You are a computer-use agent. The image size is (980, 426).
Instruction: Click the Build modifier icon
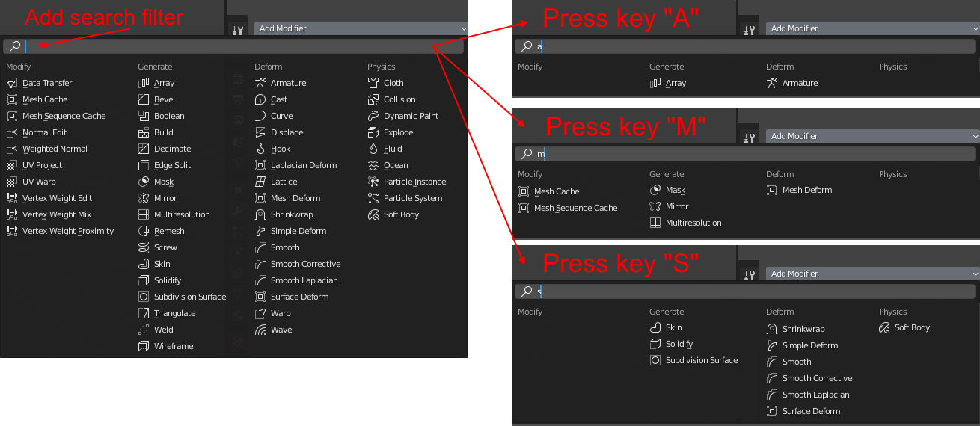144,132
